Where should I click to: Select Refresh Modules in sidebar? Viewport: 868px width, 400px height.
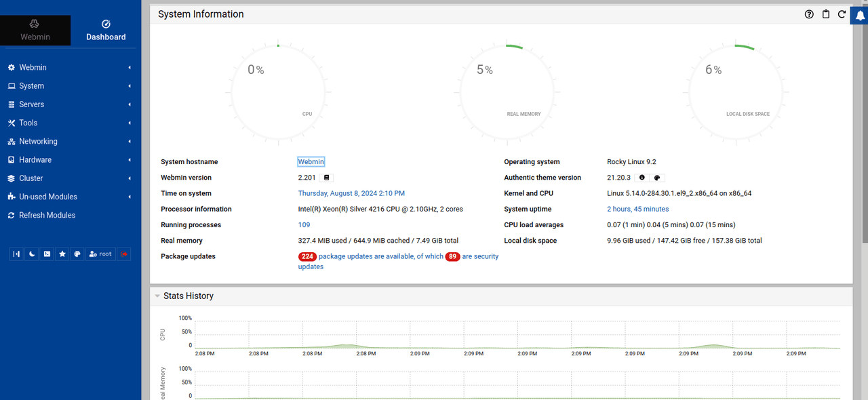tap(47, 215)
